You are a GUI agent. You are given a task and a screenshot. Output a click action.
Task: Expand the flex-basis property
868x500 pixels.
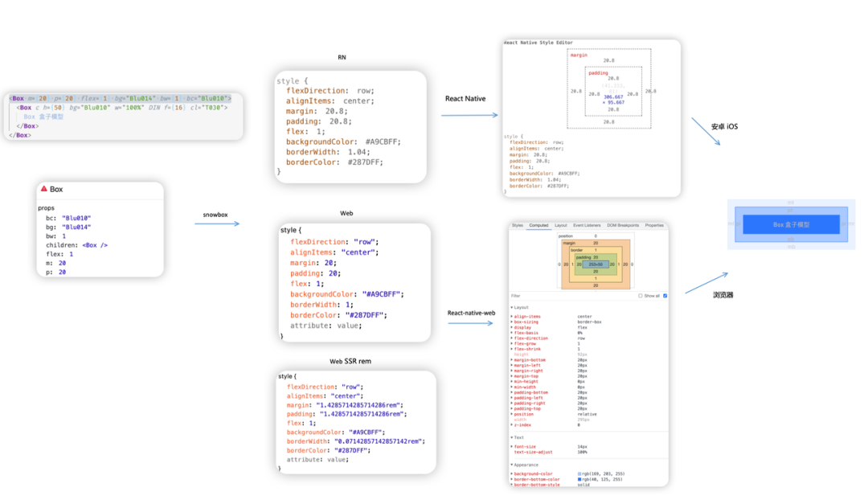pyautogui.click(x=511, y=333)
